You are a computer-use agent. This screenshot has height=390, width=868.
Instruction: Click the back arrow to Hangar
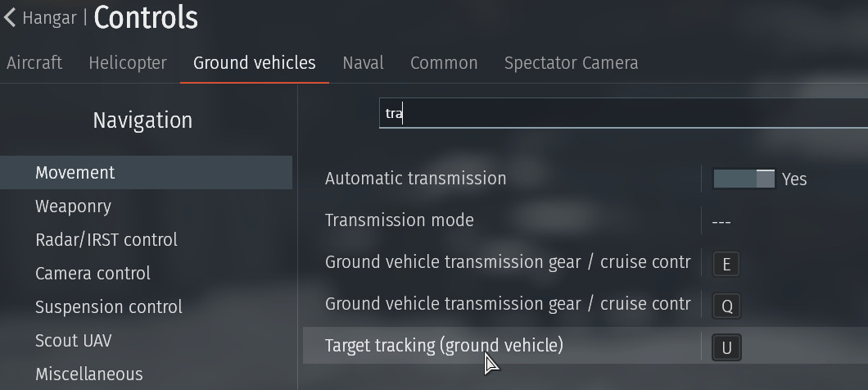[x=9, y=18]
